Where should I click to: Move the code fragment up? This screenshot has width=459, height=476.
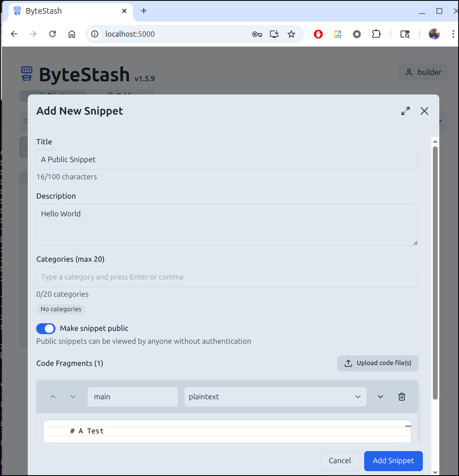[x=53, y=397]
